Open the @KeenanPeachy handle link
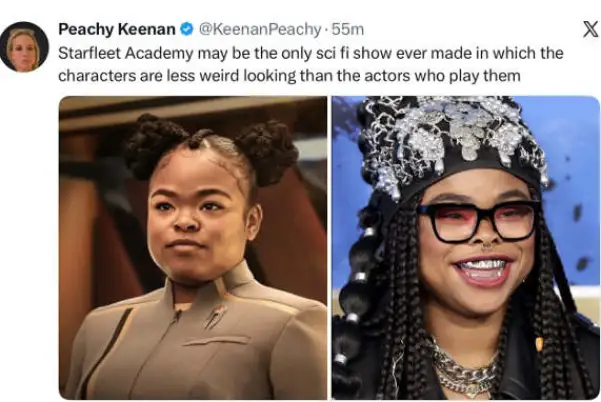The image size is (601, 402). click(x=259, y=29)
